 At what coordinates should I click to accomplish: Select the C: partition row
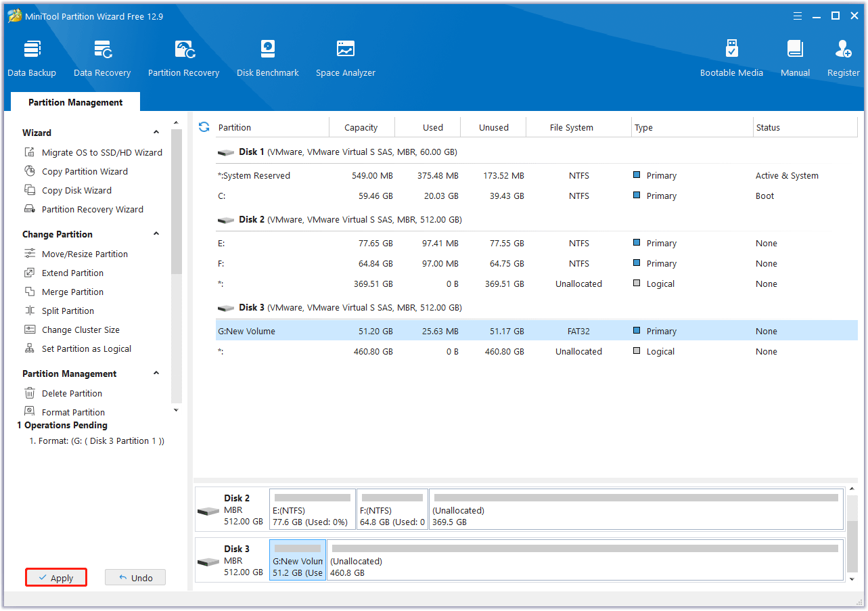pyautogui.click(x=536, y=196)
